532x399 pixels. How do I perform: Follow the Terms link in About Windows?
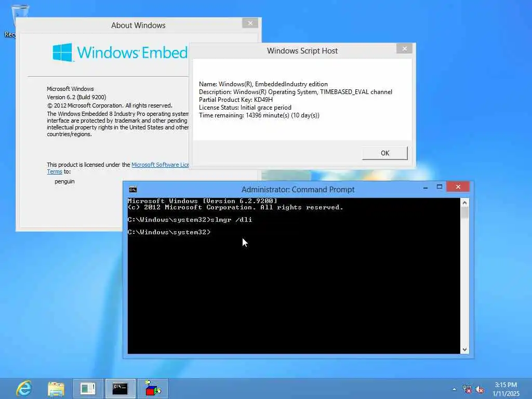click(x=55, y=171)
